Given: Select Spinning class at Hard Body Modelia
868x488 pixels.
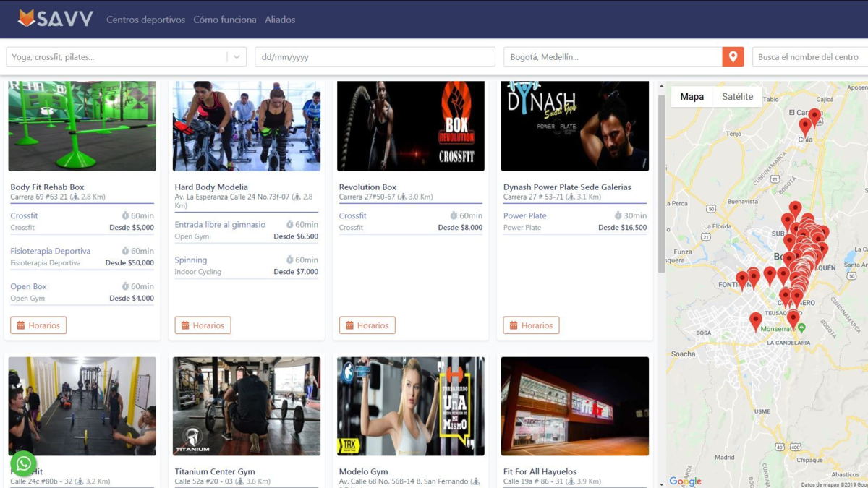Looking at the screenshot, I should 191,260.
